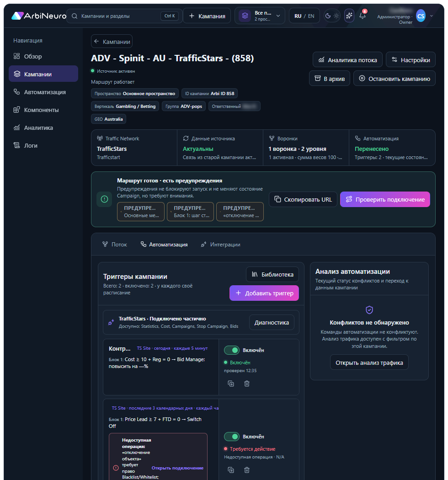Select the Автоматизация tab in campaign panel
The width and height of the screenshot is (448, 480).
click(164, 244)
